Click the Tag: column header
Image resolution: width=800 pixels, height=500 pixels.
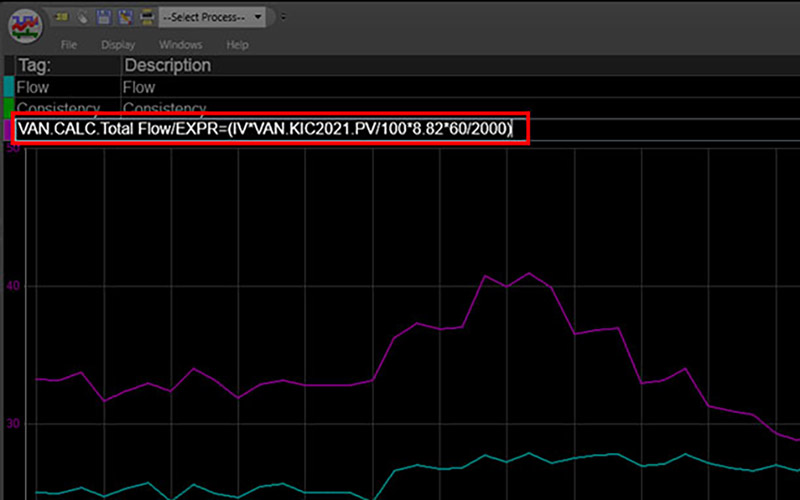click(x=68, y=65)
